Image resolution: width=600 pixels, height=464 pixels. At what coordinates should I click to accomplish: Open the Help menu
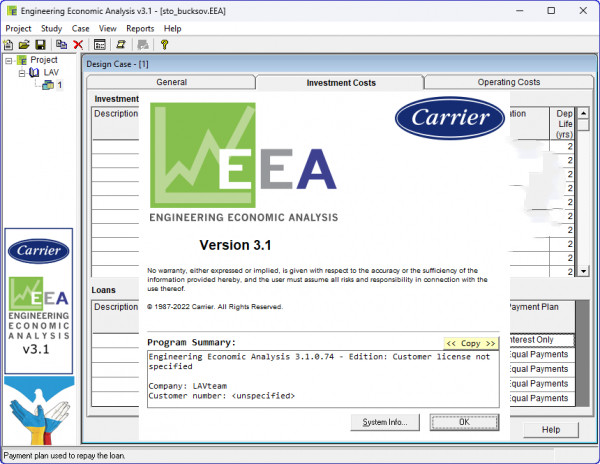(173, 29)
